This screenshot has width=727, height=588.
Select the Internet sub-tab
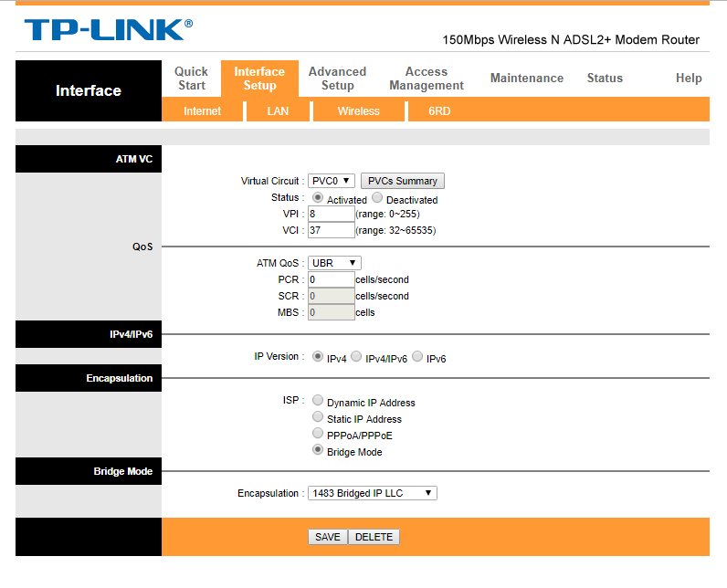coord(202,111)
